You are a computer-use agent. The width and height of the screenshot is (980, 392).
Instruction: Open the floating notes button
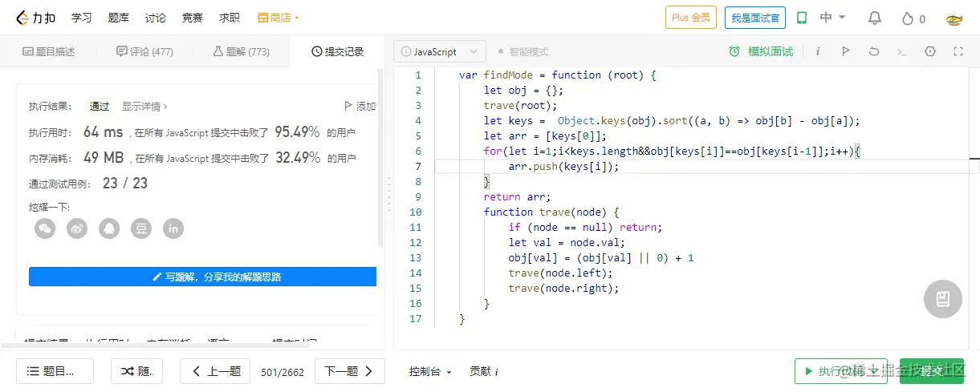(x=943, y=299)
